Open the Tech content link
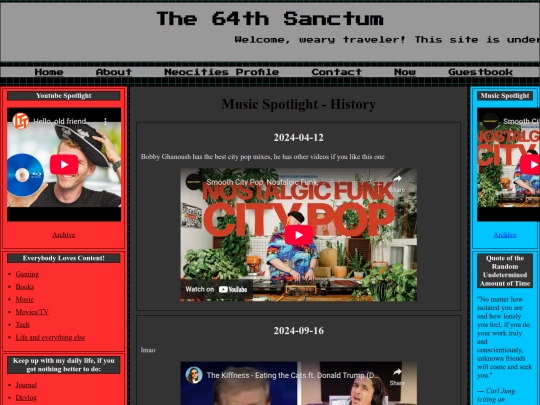 coord(22,324)
